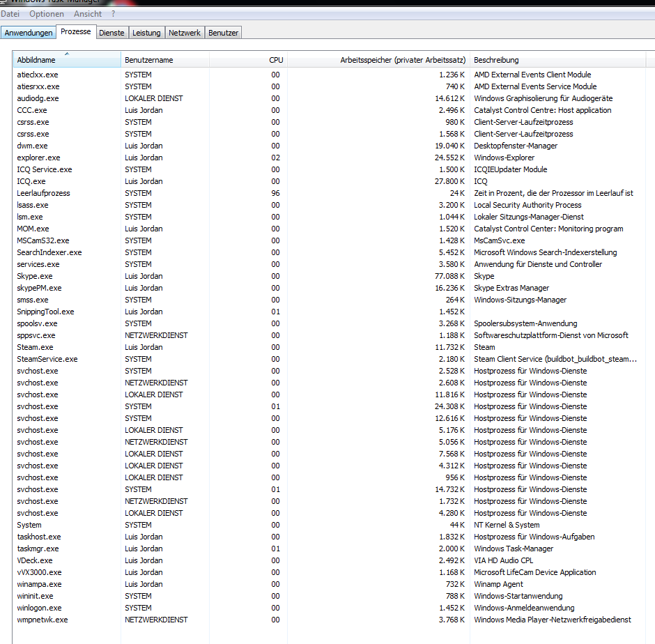655x644 pixels.
Task: Click the Local Security Authority Process description
Action: 527,205
